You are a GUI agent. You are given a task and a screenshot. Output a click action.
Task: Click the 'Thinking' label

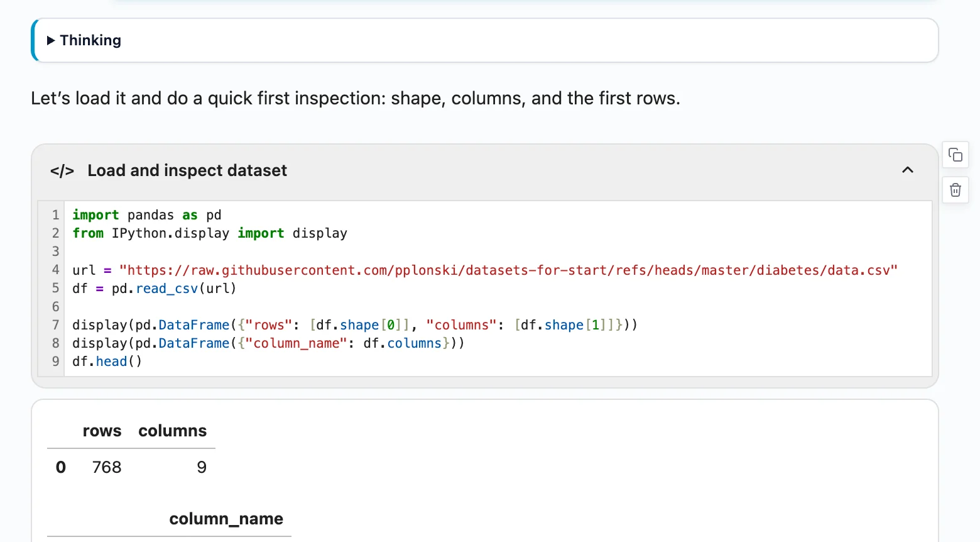[x=90, y=40]
